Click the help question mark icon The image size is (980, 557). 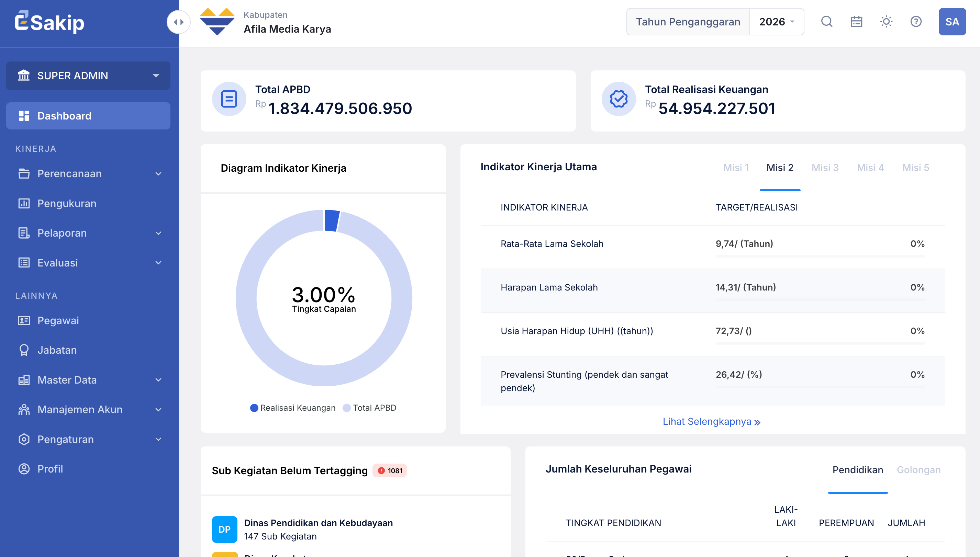tap(916, 22)
